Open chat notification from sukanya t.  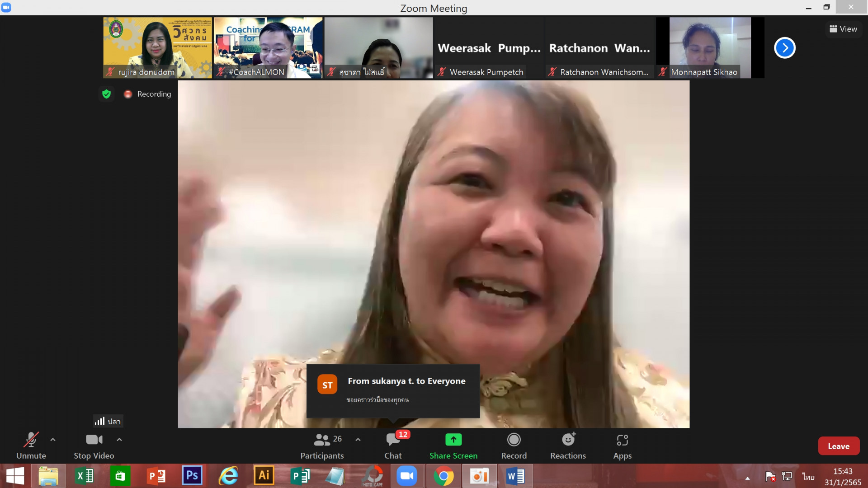coord(393,391)
